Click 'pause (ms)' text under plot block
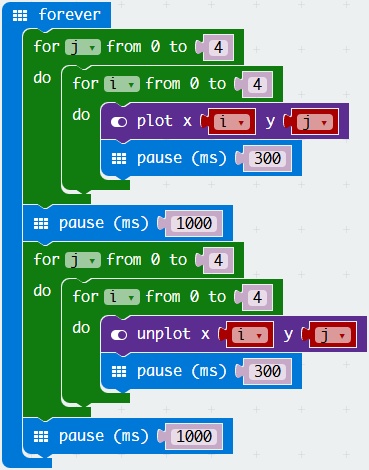The width and height of the screenshot is (369, 470). [182, 158]
